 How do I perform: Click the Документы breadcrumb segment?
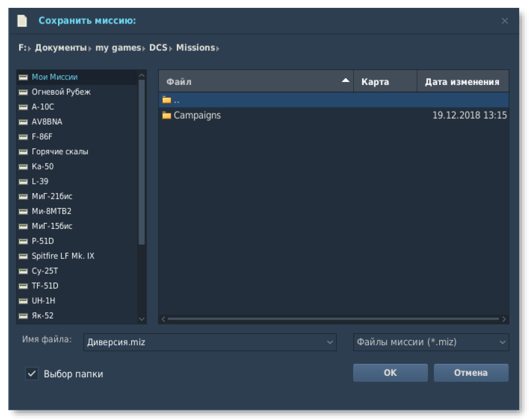coord(60,48)
